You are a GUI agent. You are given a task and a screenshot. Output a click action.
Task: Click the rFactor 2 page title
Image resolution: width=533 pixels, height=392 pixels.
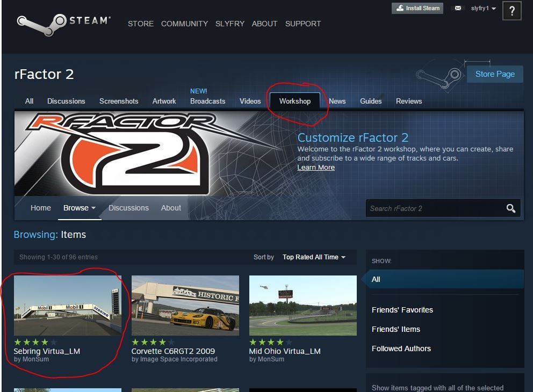click(x=44, y=74)
